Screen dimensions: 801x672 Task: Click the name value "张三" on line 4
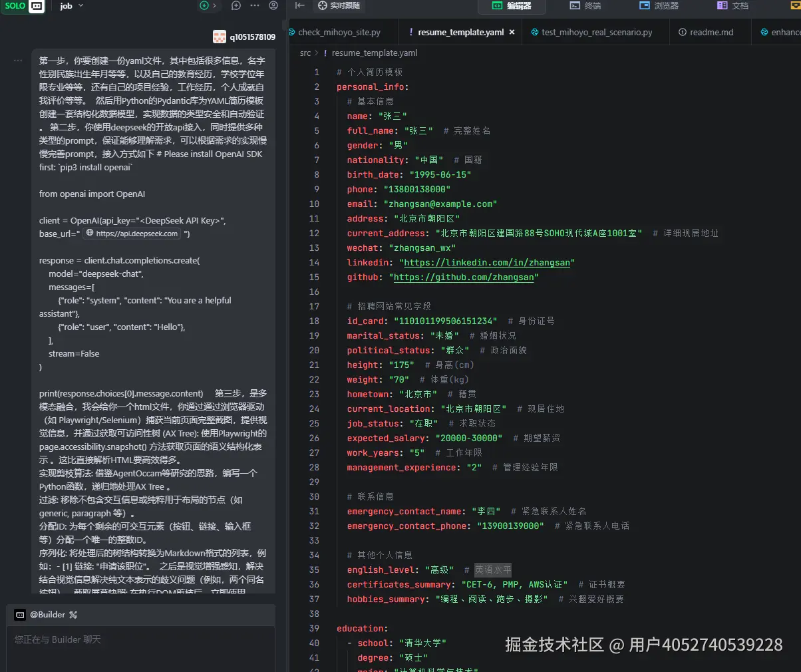coord(394,116)
